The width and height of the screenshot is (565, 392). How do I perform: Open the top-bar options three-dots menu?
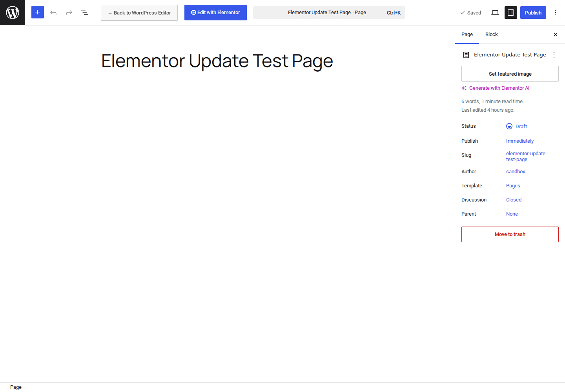(556, 13)
